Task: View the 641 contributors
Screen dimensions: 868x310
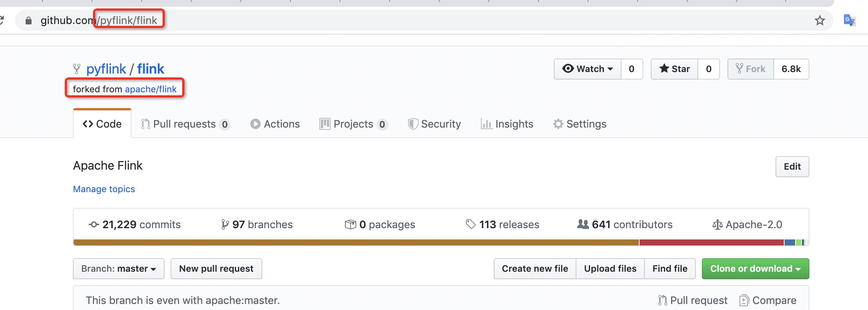Action: tap(625, 224)
